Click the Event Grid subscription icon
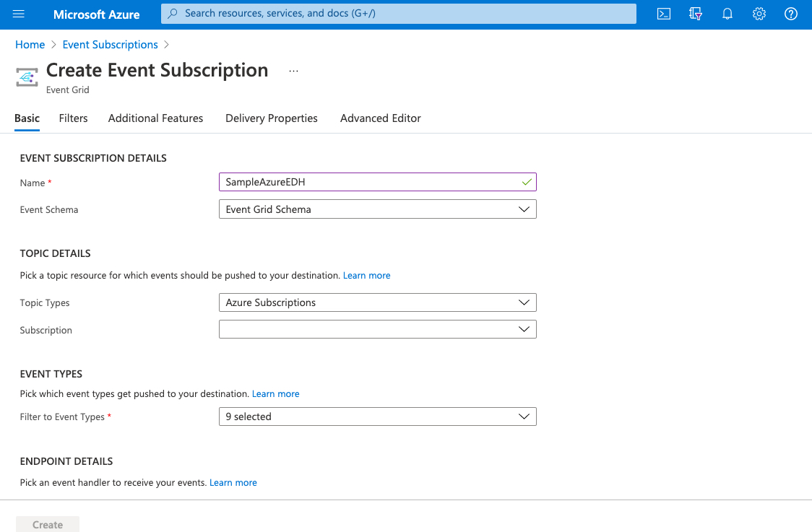Screen dimensions: 812x532 coord(27,77)
